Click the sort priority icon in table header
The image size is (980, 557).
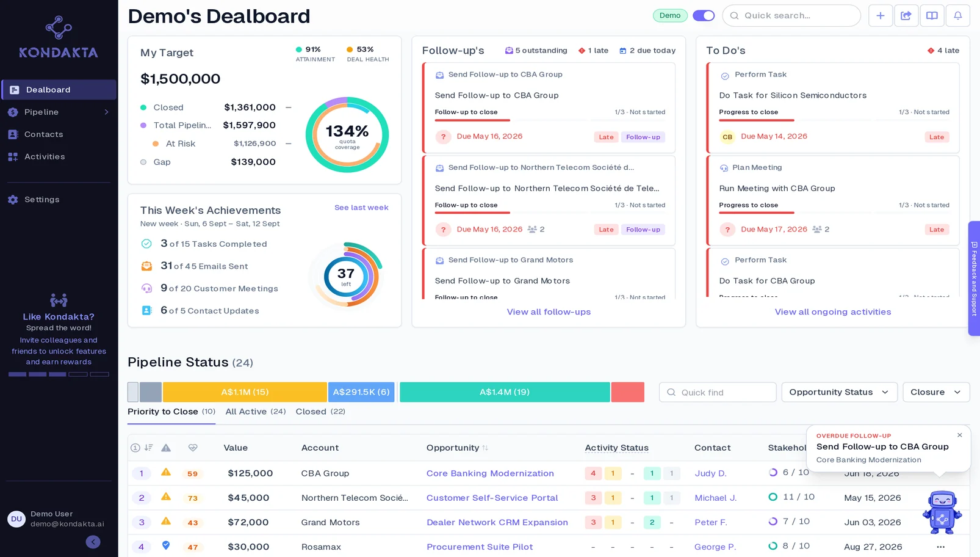pos(148,448)
